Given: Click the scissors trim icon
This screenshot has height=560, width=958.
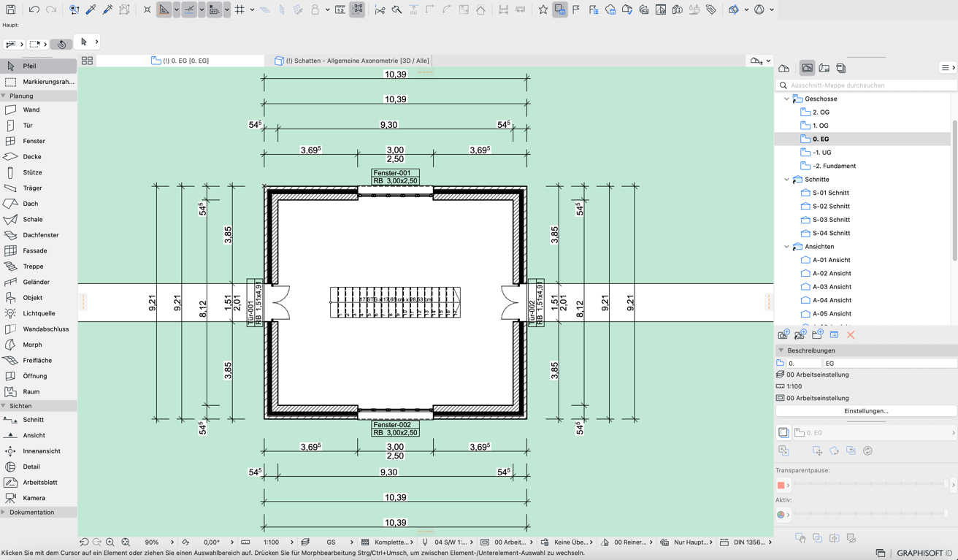Looking at the screenshot, I should tap(380, 9).
